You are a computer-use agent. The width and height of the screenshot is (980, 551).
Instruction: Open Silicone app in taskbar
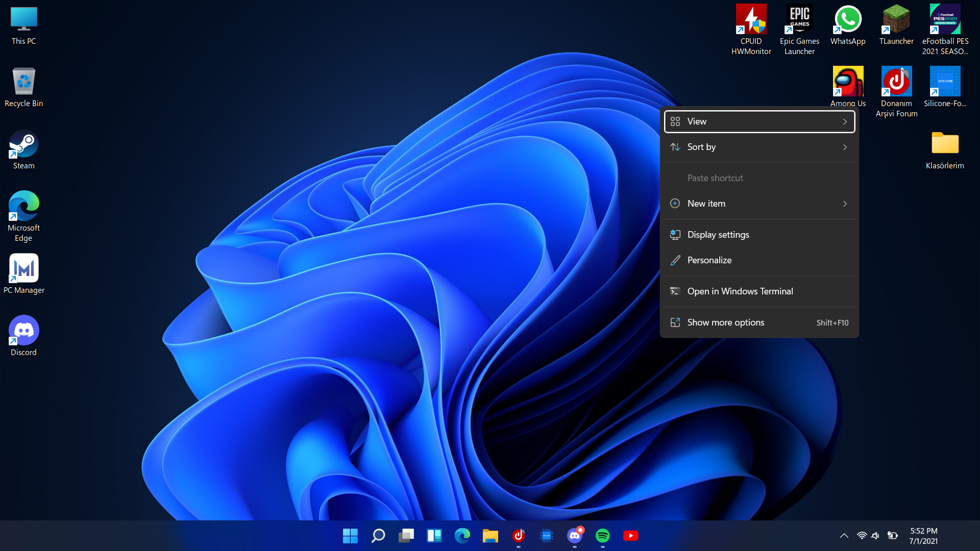pos(547,536)
